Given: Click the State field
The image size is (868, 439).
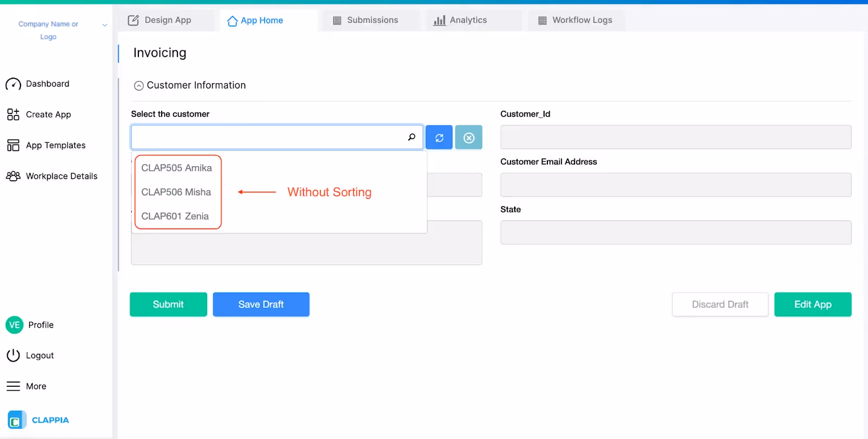Looking at the screenshot, I should tap(675, 232).
